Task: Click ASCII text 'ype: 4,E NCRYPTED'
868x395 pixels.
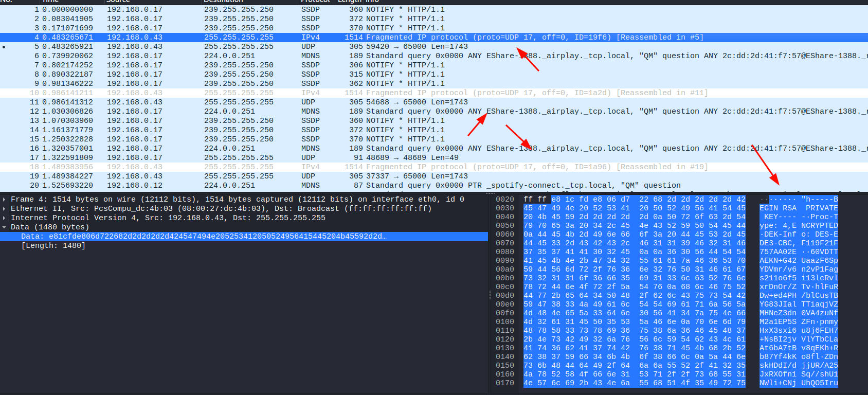Action: point(799,225)
